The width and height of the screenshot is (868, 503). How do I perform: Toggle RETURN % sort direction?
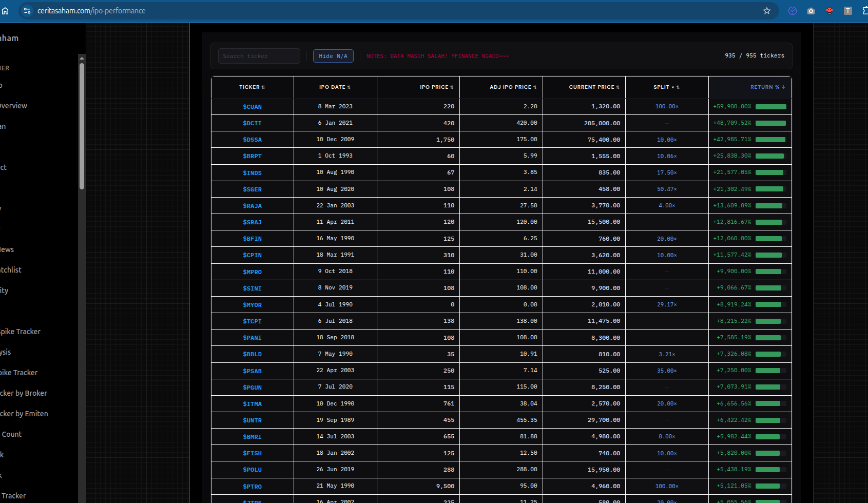[x=767, y=87]
